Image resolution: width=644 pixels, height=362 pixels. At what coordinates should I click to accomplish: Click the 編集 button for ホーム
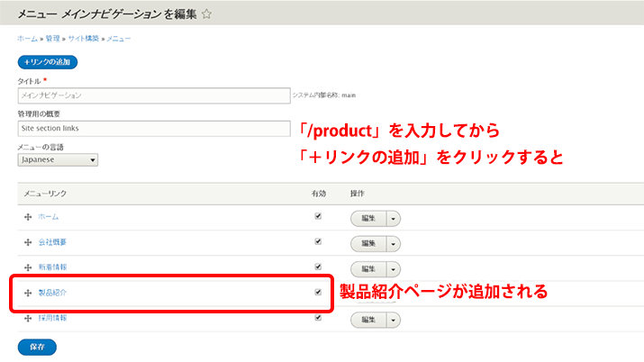pyautogui.click(x=368, y=219)
